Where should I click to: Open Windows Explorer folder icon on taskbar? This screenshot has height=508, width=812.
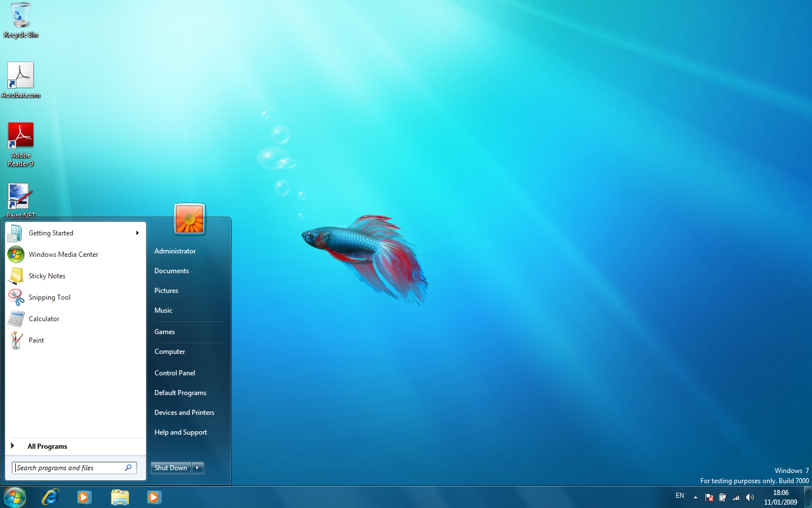[120, 497]
